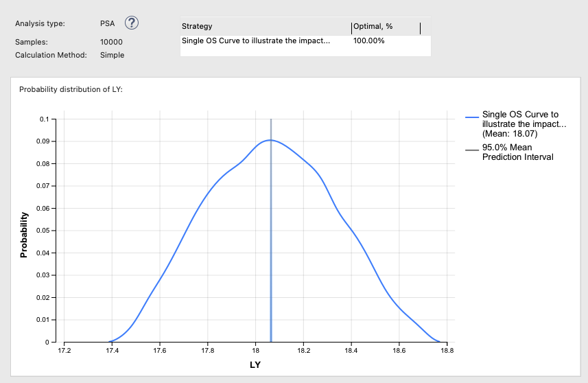This screenshot has width=588, height=383.
Task: Click the column divider before Optimal, %
Action: click(x=352, y=28)
